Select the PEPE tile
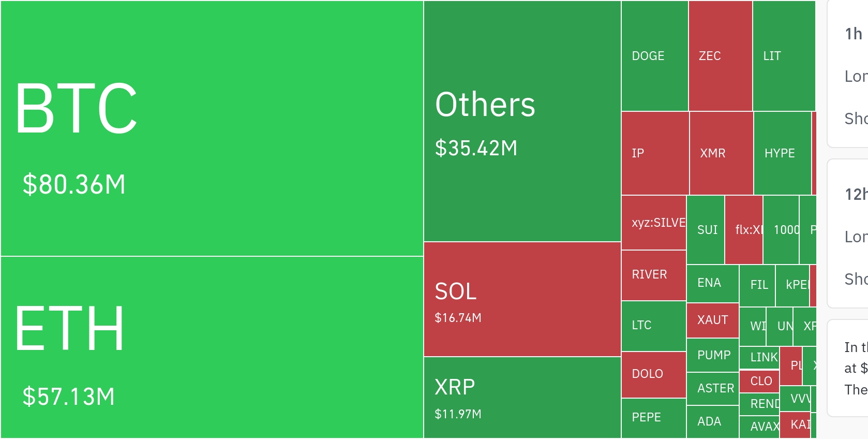The height and width of the screenshot is (439, 868). tap(654, 418)
